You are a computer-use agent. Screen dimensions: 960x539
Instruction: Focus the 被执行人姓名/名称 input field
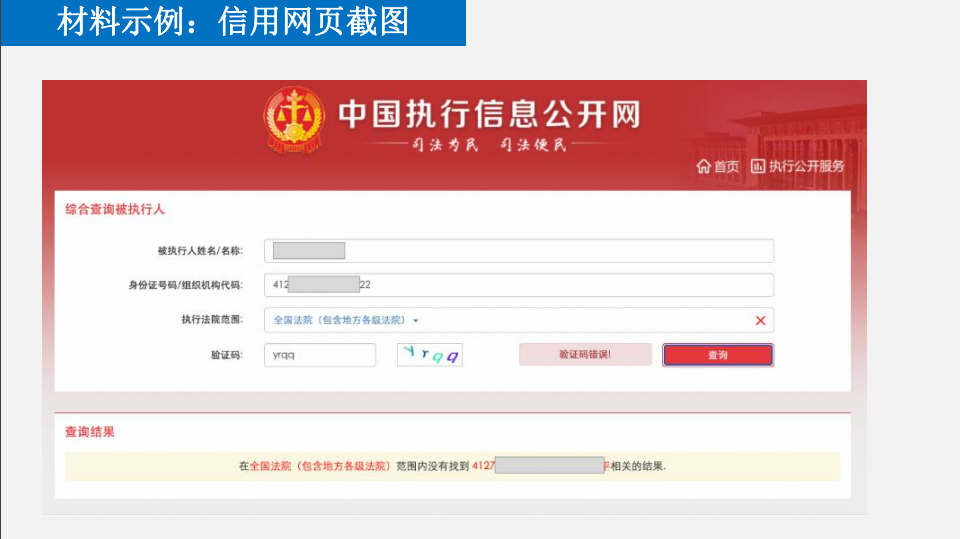(519, 251)
